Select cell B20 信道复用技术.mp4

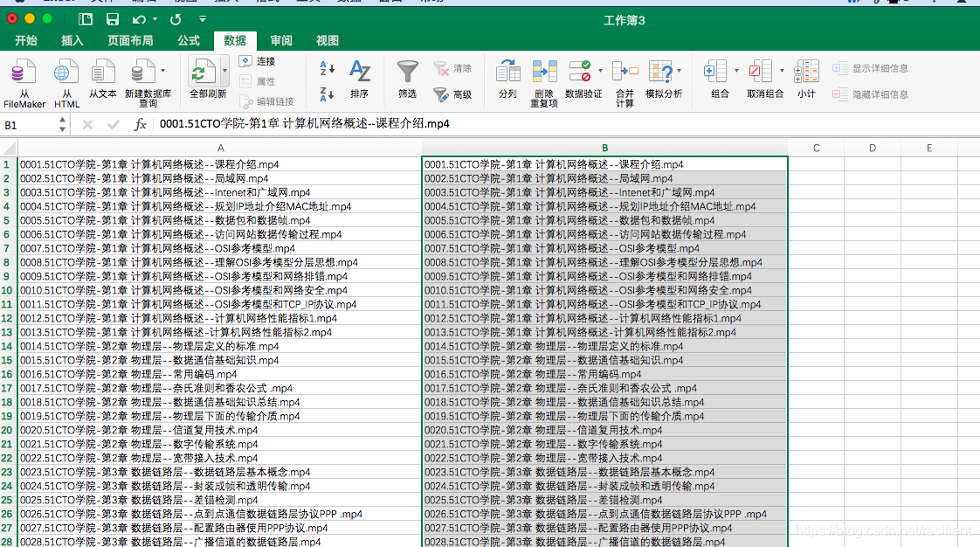click(x=604, y=430)
